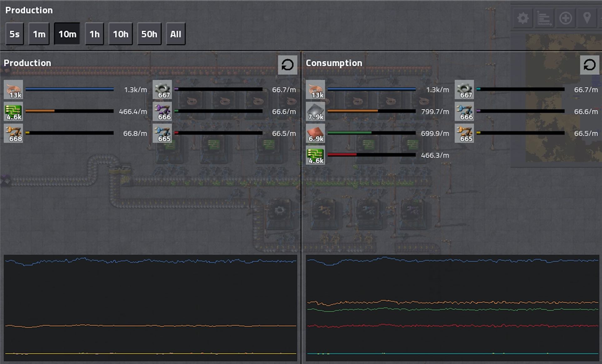Click copper cable icon in Production list
The width and height of the screenshot is (602, 364).
point(13,90)
